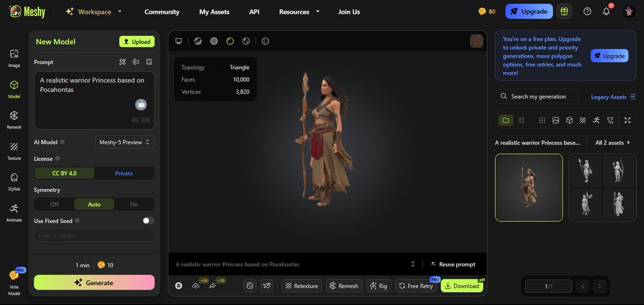Click the 80 credits coin balance
The width and height of the screenshot is (644, 305).
[487, 11]
